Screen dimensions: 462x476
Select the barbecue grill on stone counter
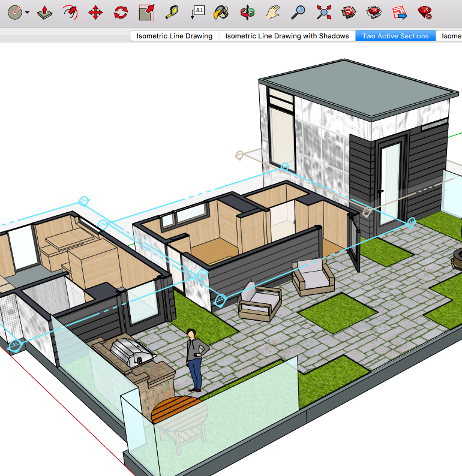tap(132, 352)
